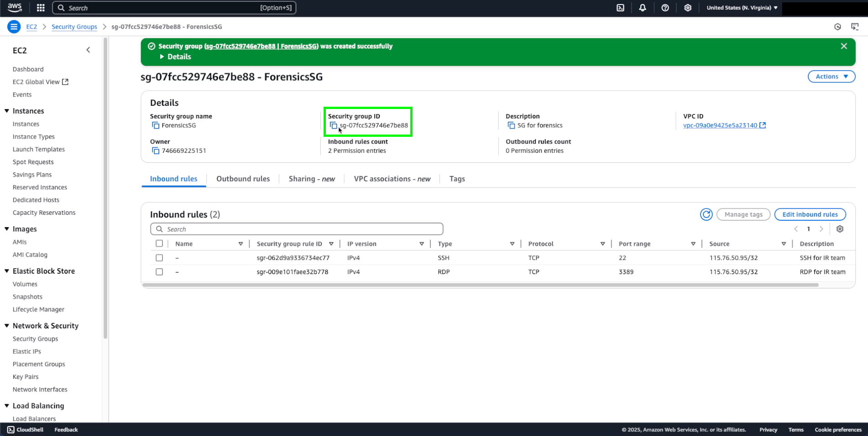Image resolution: width=868 pixels, height=436 pixels.
Task: Go to previous page of inbound rules
Action: coord(796,229)
